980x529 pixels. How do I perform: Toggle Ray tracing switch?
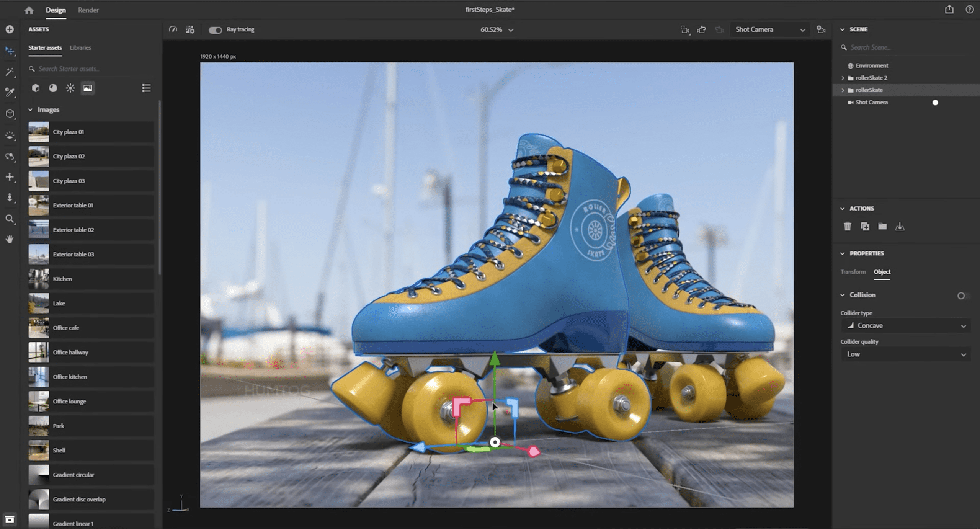click(x=215, y=30)
